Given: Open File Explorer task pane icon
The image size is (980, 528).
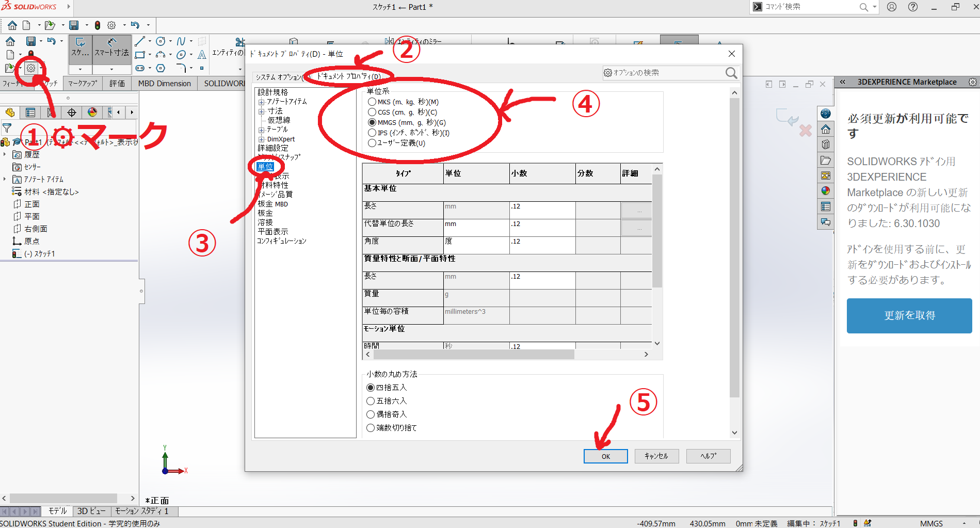Looking at the screenshot, I should [x=826, y=160].
